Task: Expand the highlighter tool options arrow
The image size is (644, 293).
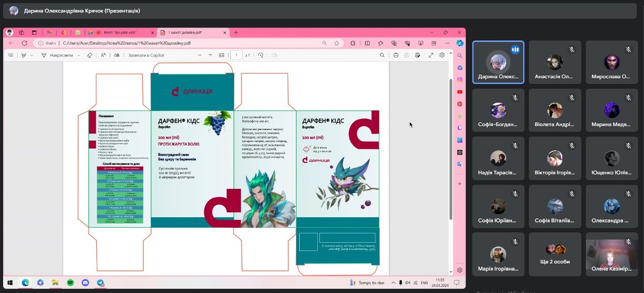Action: click(x=32, y=55)
